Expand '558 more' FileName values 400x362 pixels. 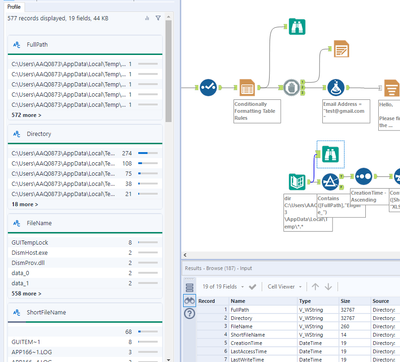[26, 294]
